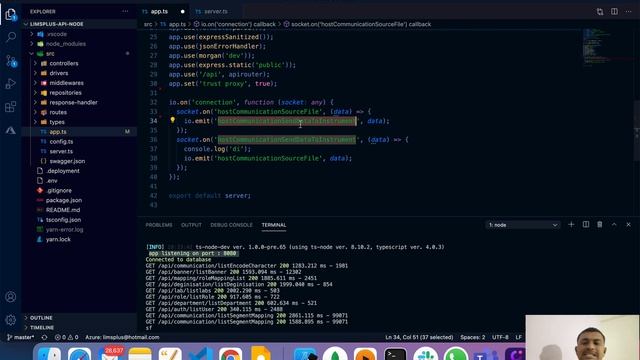This screenshot has width=640, height=360.
Task: Maximize the panel with chevron up
Action: click(x=614, y=224)
